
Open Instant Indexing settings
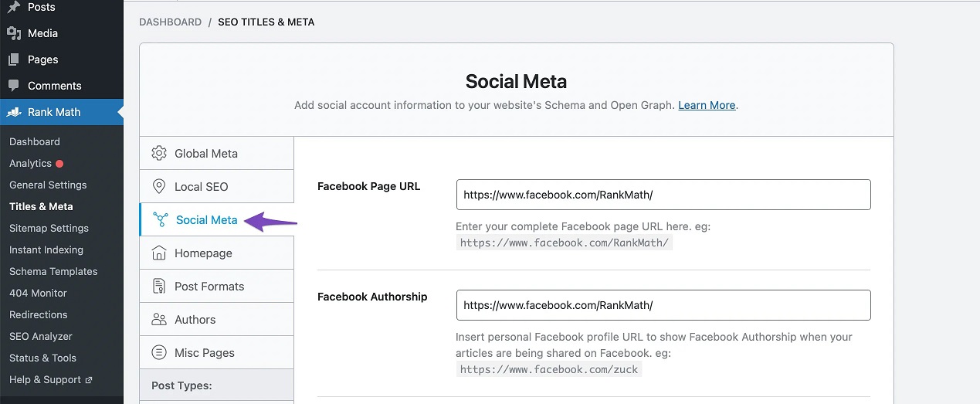tap(46, 250)
